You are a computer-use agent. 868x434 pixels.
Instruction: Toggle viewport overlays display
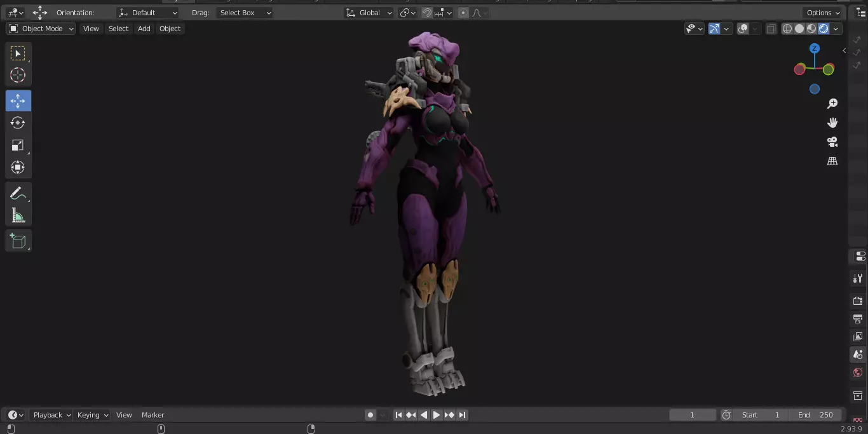pos(743,29)
